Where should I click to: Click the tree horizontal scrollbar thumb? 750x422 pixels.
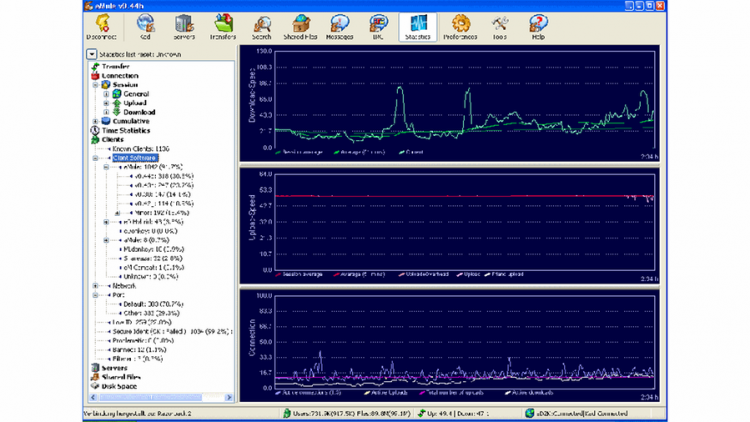pos(150,397)
